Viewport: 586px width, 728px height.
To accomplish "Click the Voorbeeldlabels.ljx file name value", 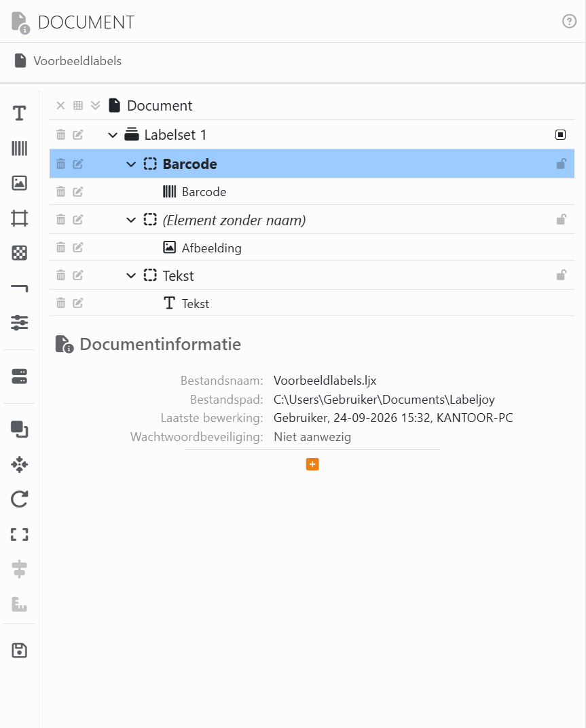I will [325, 380].
